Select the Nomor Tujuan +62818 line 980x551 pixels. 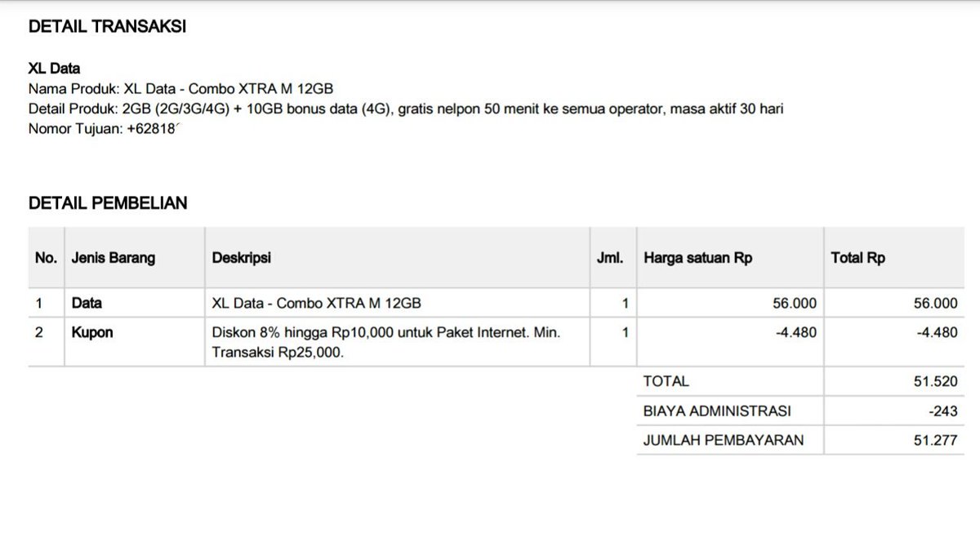click(103, 128)
